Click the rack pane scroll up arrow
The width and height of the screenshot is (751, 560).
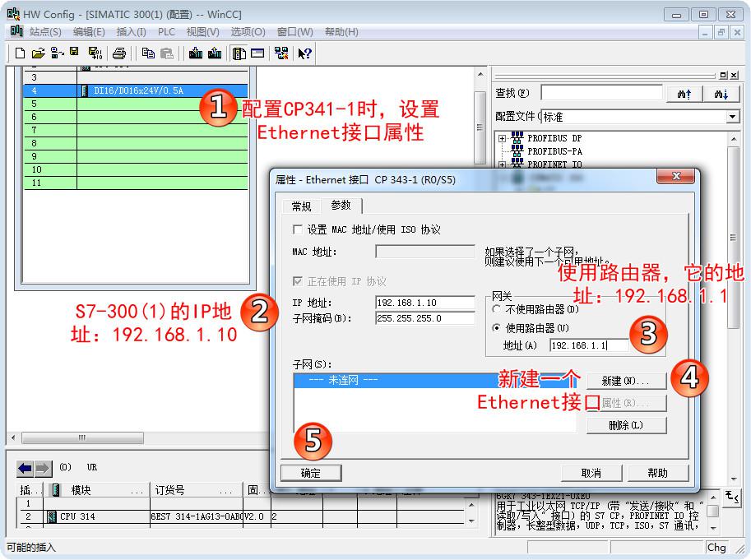480,75
